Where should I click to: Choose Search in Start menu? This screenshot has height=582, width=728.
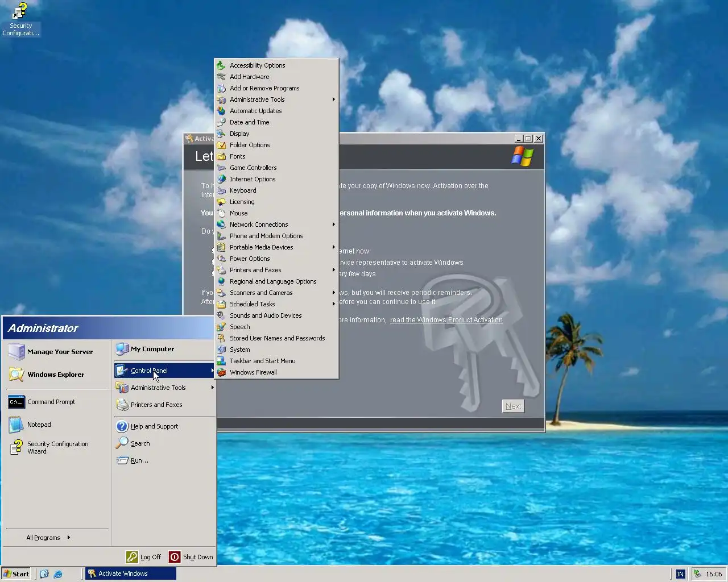tap(164, 443)
